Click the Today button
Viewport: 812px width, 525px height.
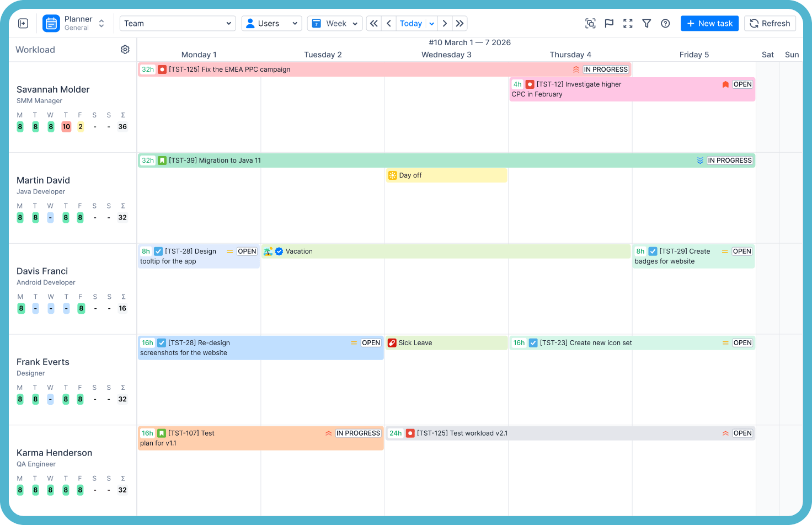pyautogui.click(x=411, y=23)
